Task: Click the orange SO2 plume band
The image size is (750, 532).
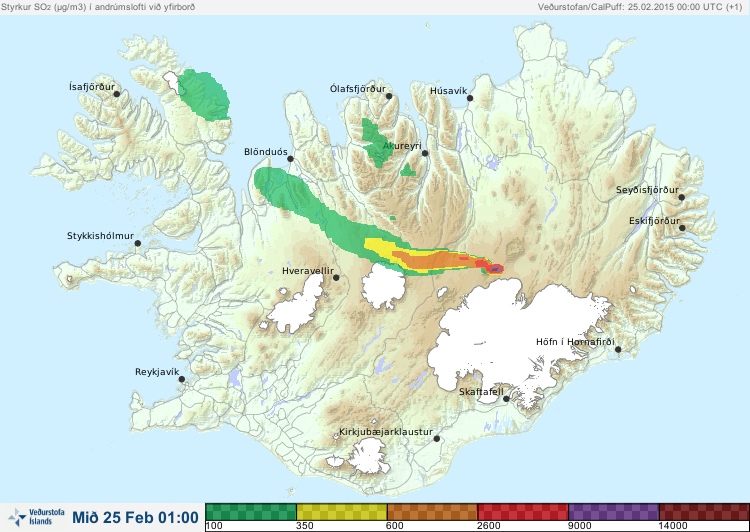Action: tap(428, 260)
